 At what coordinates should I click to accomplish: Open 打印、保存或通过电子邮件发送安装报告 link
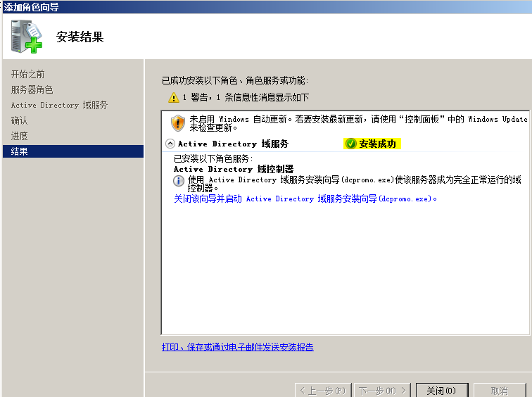pos(238,347)
